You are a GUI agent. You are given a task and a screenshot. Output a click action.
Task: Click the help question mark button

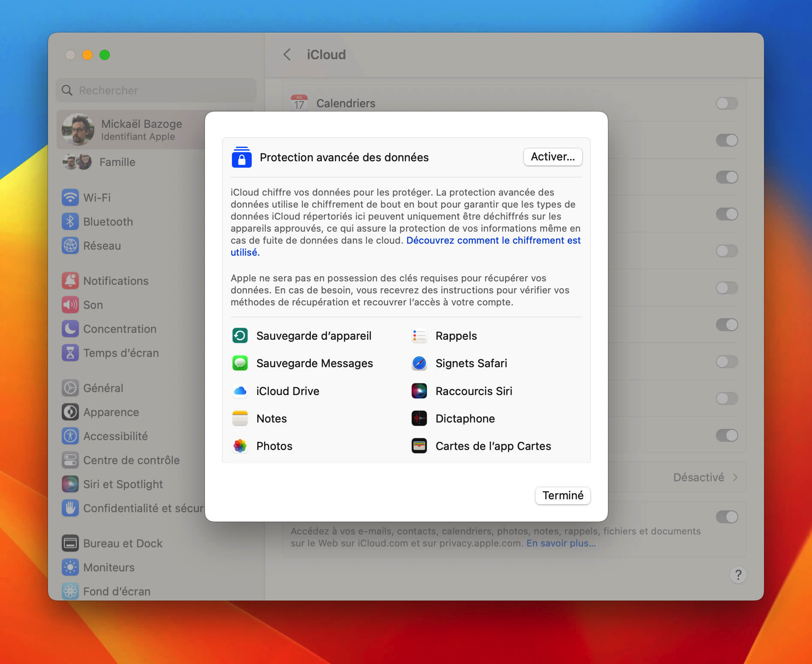(738, 574)
